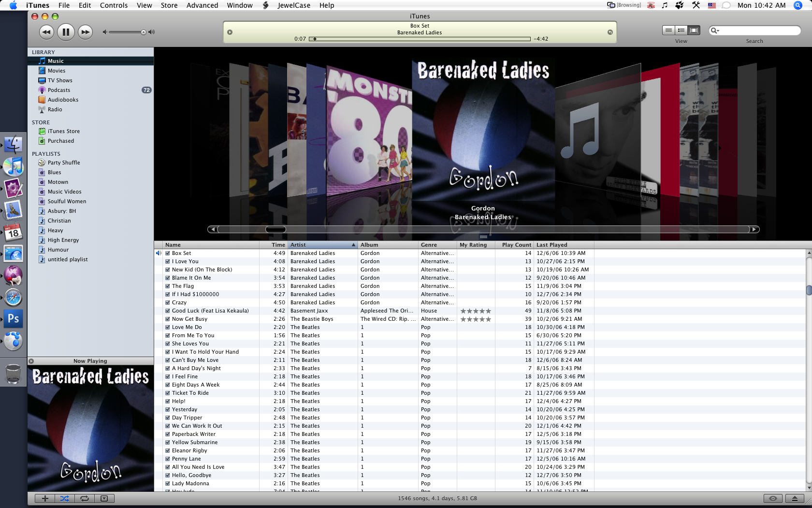This screenshot has height=508, width=812.
Task: Click the max volume speaker icon
Action: pos(152,32)
